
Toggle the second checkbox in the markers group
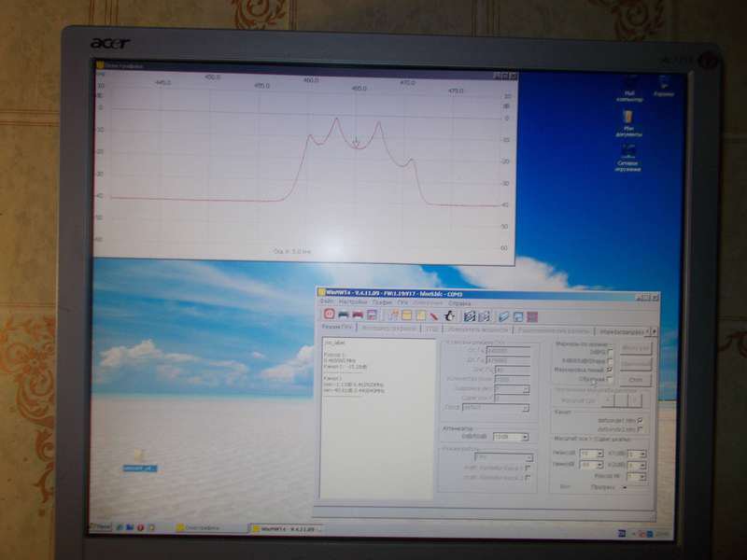[x=610, y=361]
